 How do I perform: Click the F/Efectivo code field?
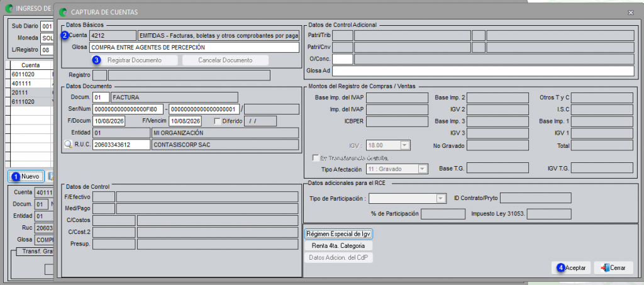tap(104, 197)
